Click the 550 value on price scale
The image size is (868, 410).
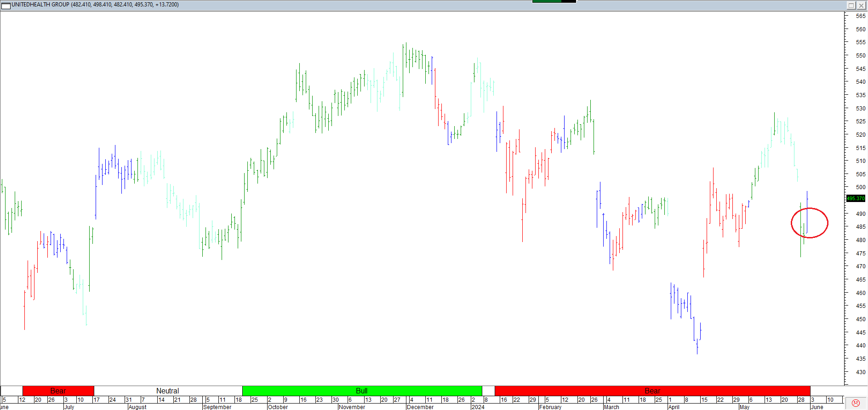(x=861, y=55)
